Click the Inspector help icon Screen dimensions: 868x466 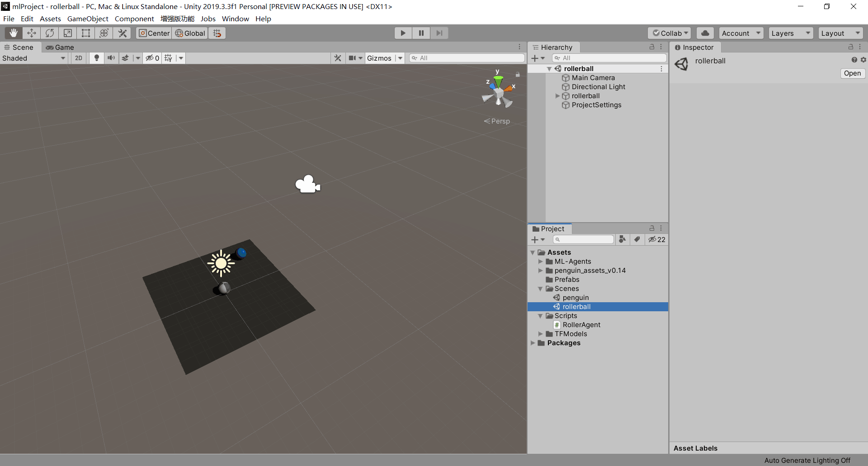click(x=854, y=59)
